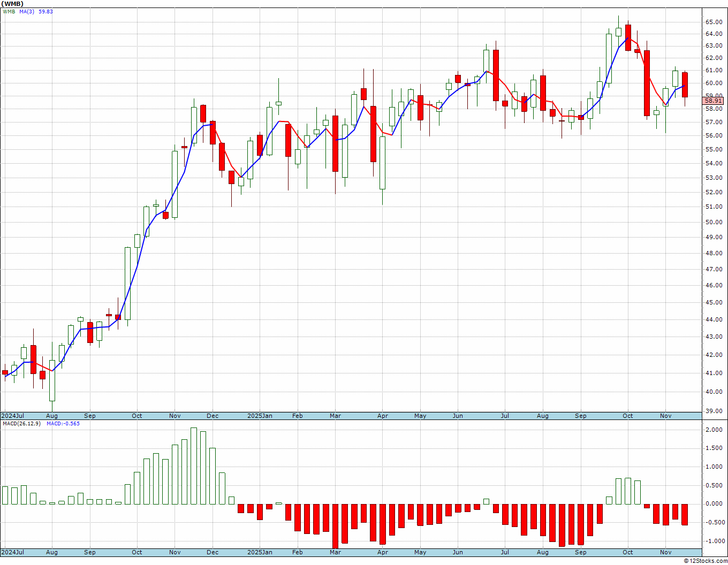
Task: Select May on the price chart time axis
Action: pyautogui.click(x=420, y=416)
